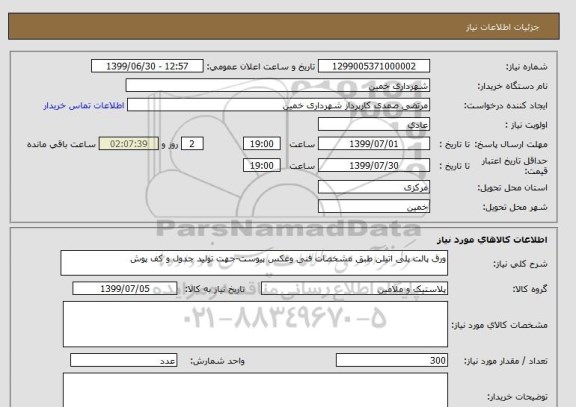
Task: Click the request creator field مرتضی صمدی
Action: pyautogui.click(x=278, y=105)
